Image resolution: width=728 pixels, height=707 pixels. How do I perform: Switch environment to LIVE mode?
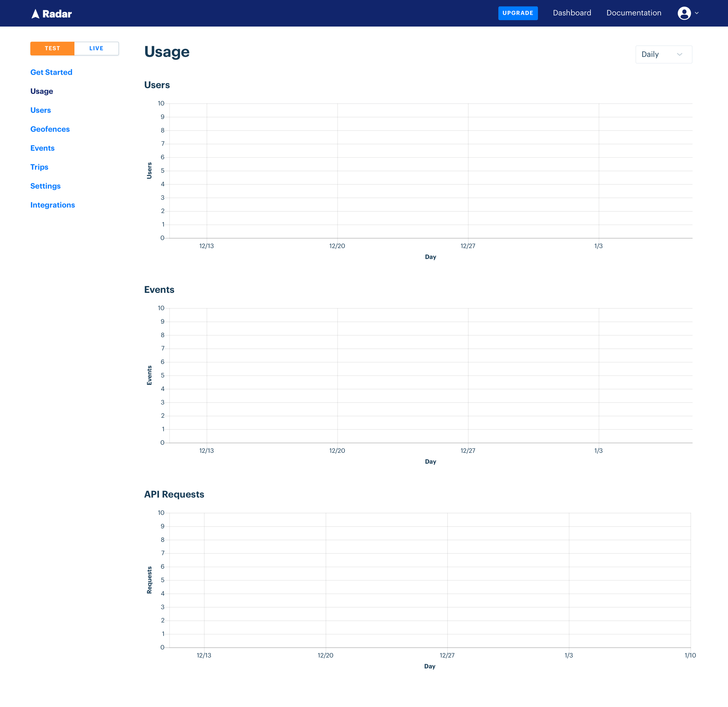pos(96,48)
